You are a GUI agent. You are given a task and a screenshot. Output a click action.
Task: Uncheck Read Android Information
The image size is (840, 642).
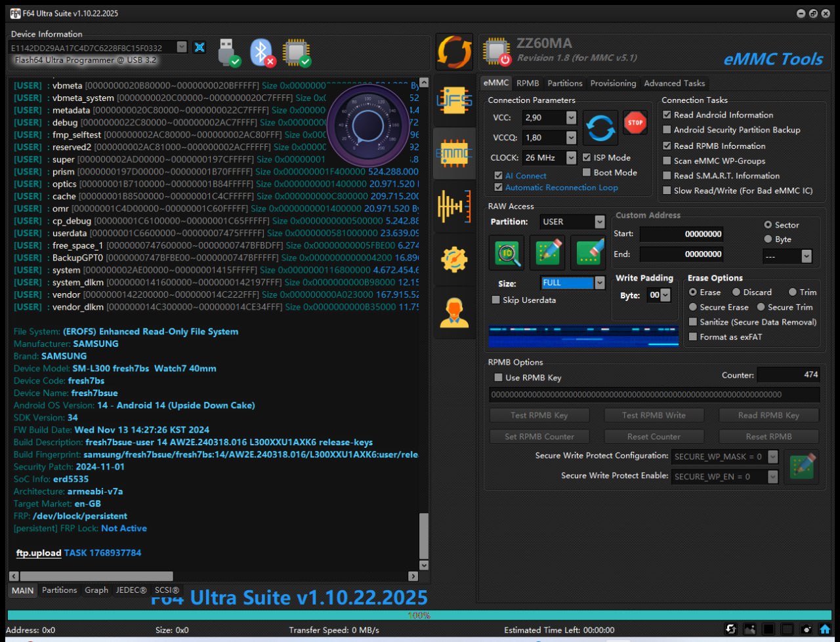pos(667,115)
